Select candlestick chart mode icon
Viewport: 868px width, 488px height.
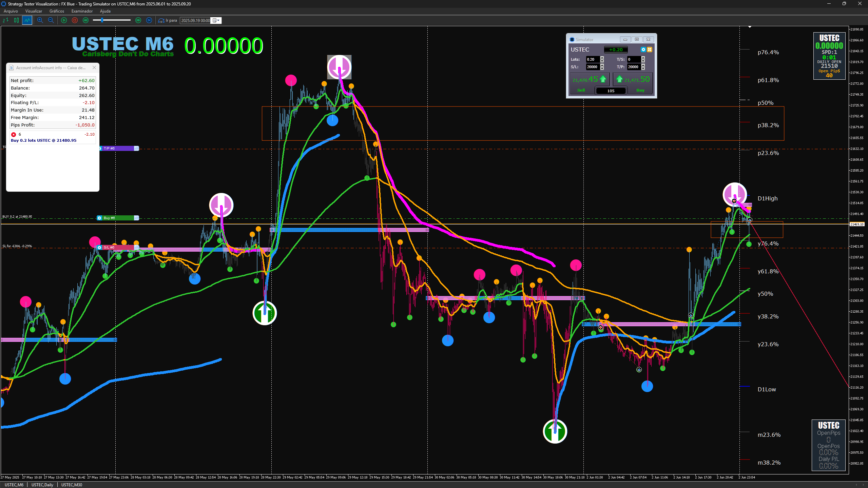point(16,20)
